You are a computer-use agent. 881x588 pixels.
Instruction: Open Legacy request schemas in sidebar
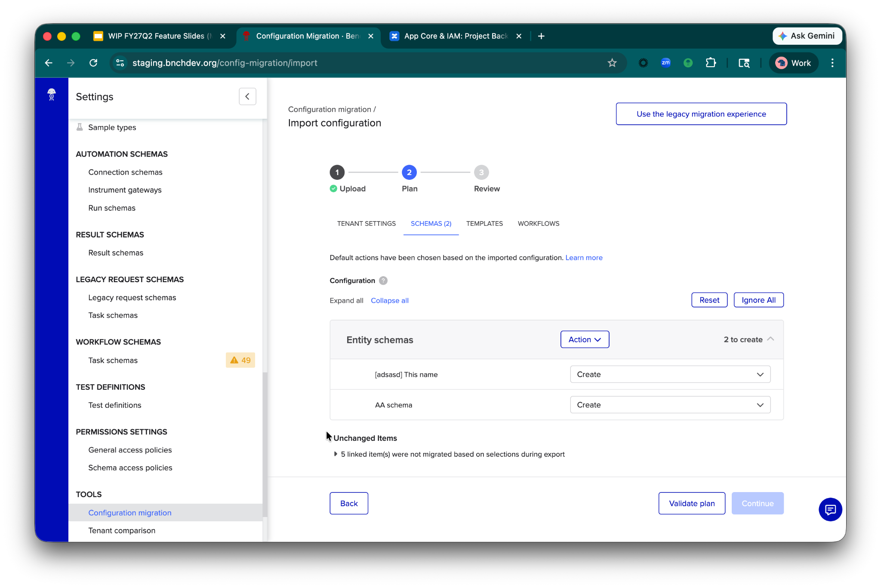point(132,297)
